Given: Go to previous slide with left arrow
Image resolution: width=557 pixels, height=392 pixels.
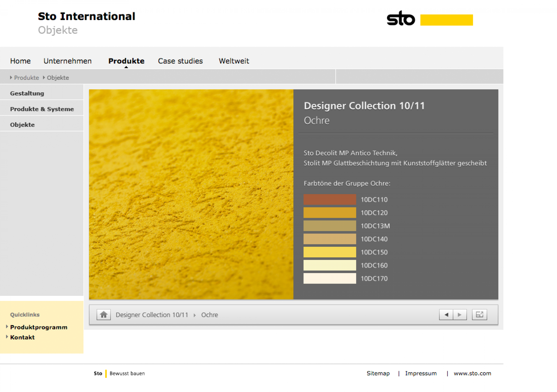Looking at the screenshot, I should click(x=446, y=315).
